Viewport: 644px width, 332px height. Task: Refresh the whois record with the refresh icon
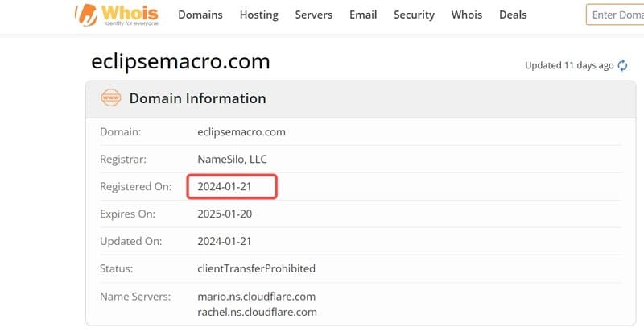622,65
